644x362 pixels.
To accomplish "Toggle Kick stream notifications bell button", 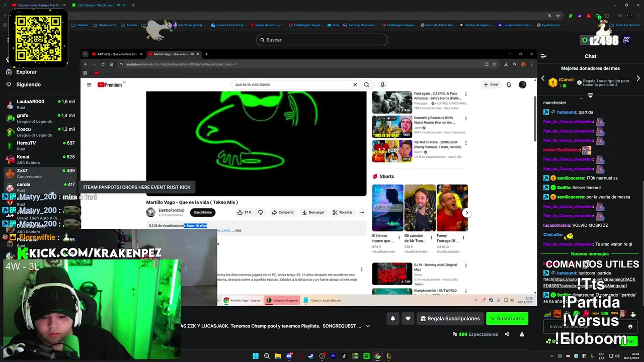I will coord(393,318).
